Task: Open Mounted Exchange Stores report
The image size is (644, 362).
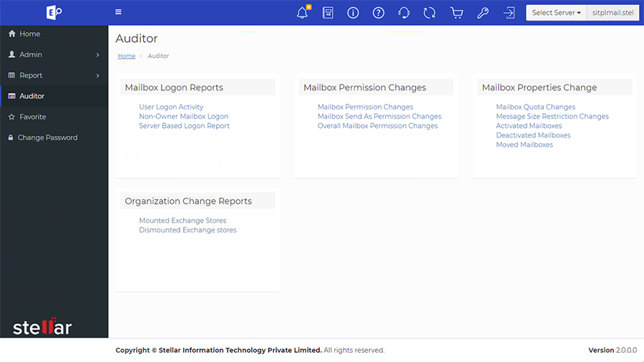Action: 182,220
